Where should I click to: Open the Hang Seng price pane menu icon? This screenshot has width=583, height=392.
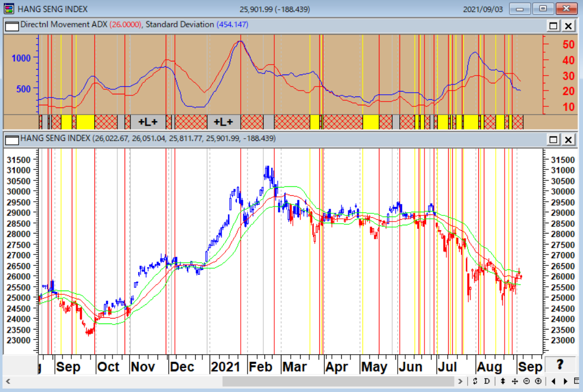point(12,140)
